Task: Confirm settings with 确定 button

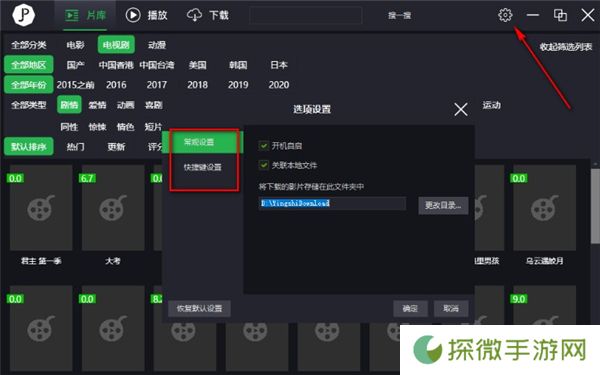Action: coord(410,308)
